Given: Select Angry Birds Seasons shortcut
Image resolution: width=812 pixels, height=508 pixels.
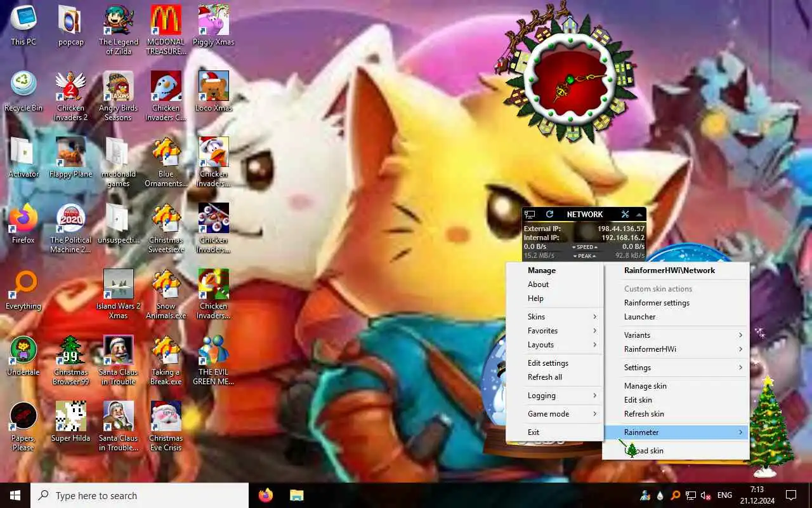Looking at the screenshot, I should tap(119, 96).
